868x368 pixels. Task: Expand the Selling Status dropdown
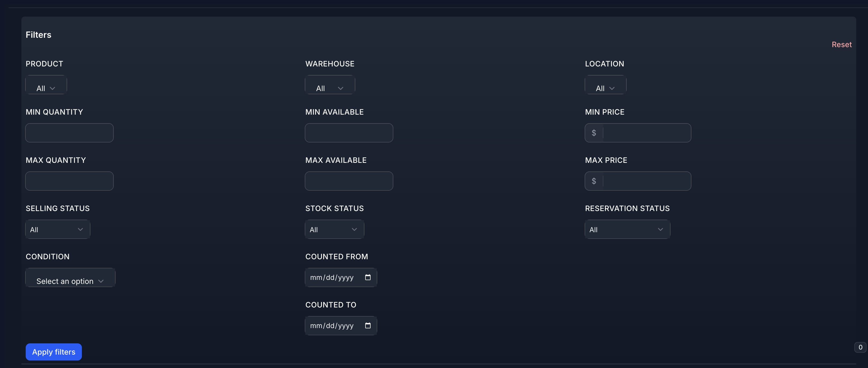point(58,229)
